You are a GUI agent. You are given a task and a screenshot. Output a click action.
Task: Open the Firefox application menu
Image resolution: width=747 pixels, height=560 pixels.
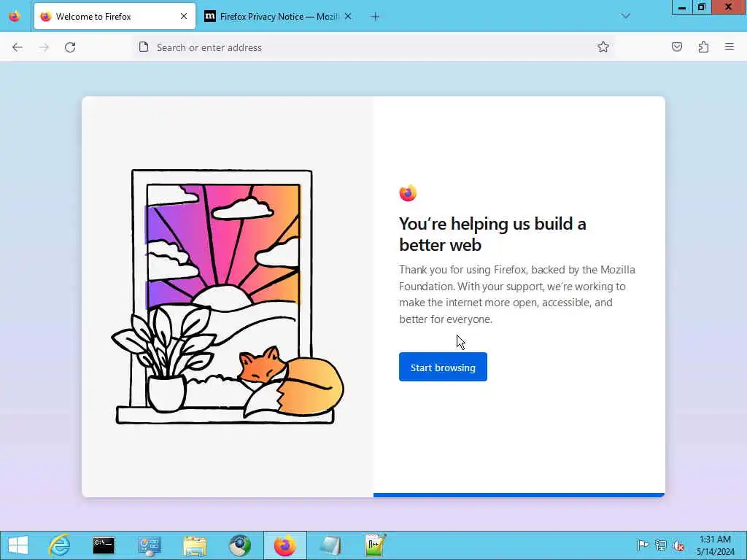click(729, 47)
